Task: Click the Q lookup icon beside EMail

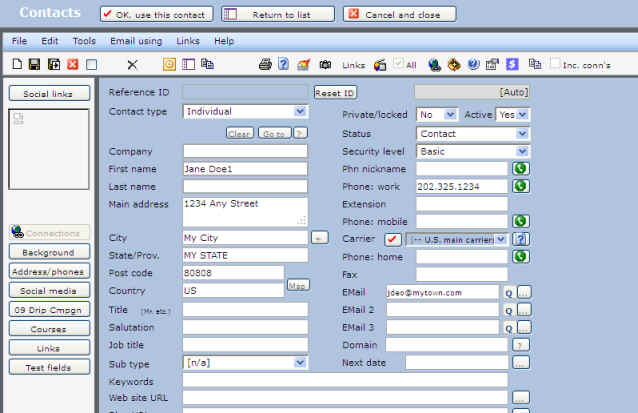Action: coord(509,293)
